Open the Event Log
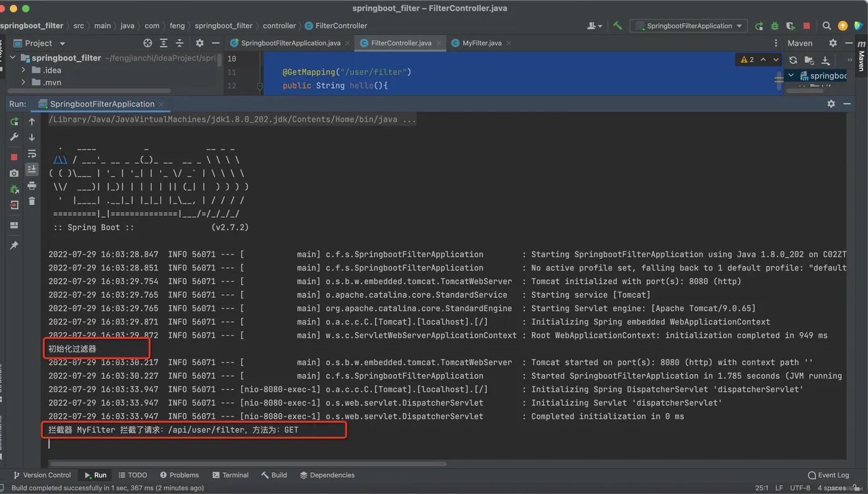The height and width of the screenshot is (494, 868). (828, 475)
